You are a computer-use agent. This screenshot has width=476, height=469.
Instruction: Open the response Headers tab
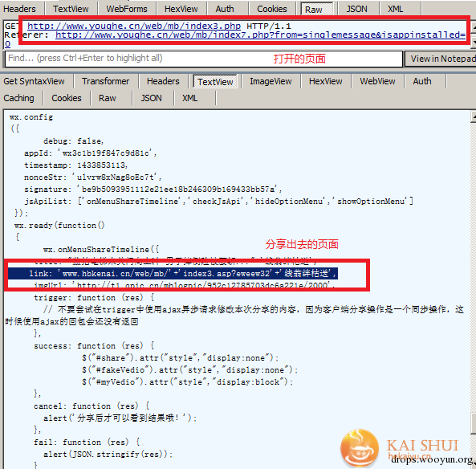tap(163, 81)
